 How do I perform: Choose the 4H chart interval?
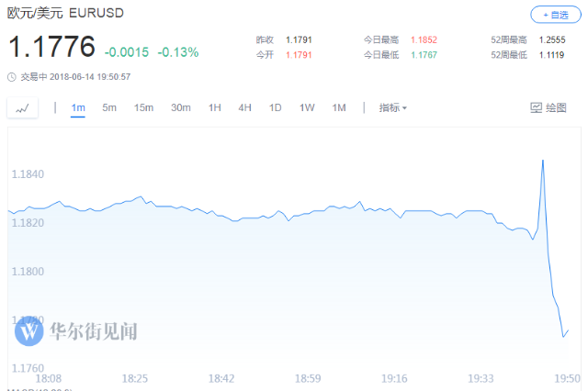tap(244, 108)
